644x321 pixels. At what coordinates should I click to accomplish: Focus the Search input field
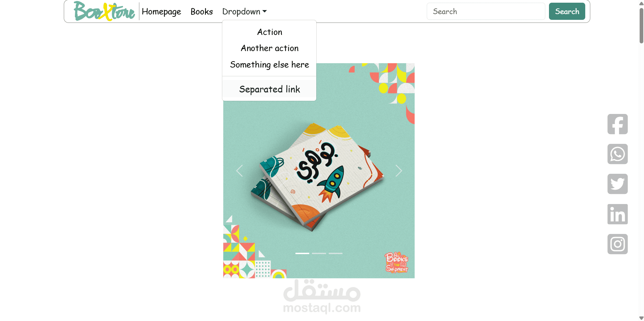pos(486,11)
